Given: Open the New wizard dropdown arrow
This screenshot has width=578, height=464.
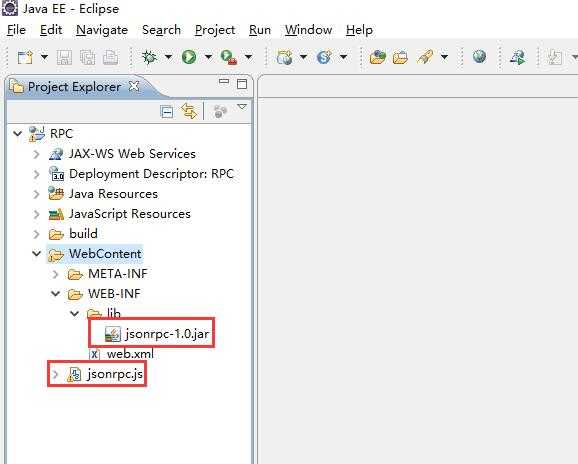Looking at the screenshot, I should pyautogui.click(x=44, y=57).
